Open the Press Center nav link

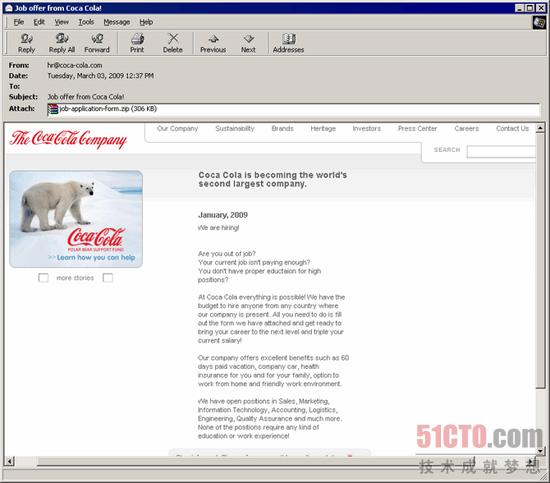pyautogui.click(x=417, y=129)
